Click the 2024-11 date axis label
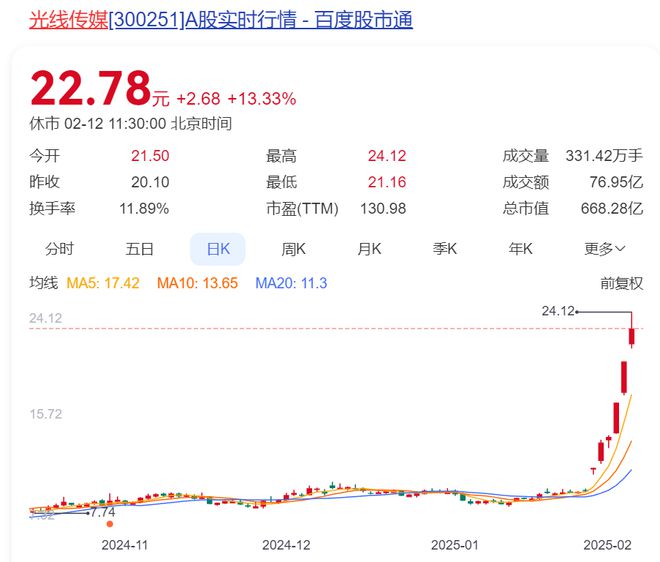This screenshot has height=562, width=660. tap(125, 545)
